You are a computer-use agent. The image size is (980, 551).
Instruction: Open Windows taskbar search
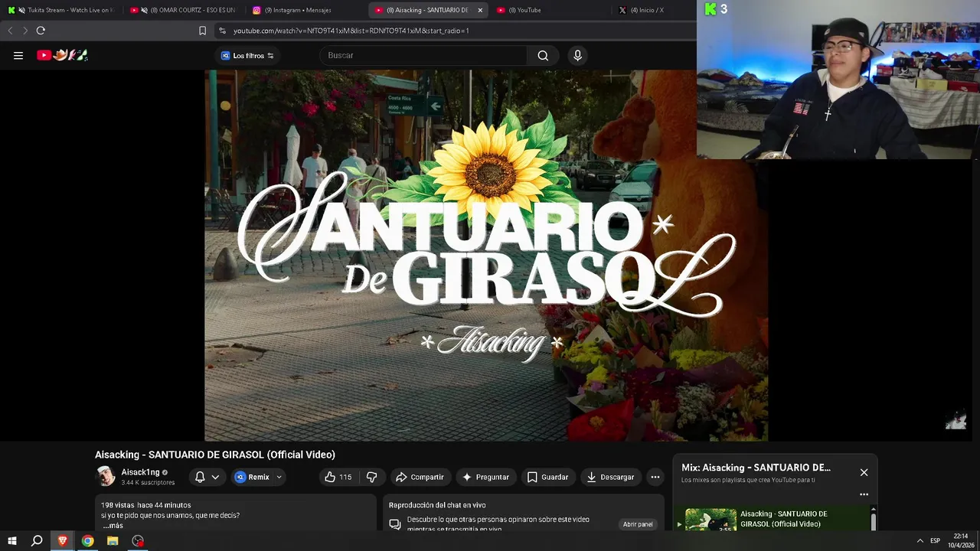[x=37, y=541]
